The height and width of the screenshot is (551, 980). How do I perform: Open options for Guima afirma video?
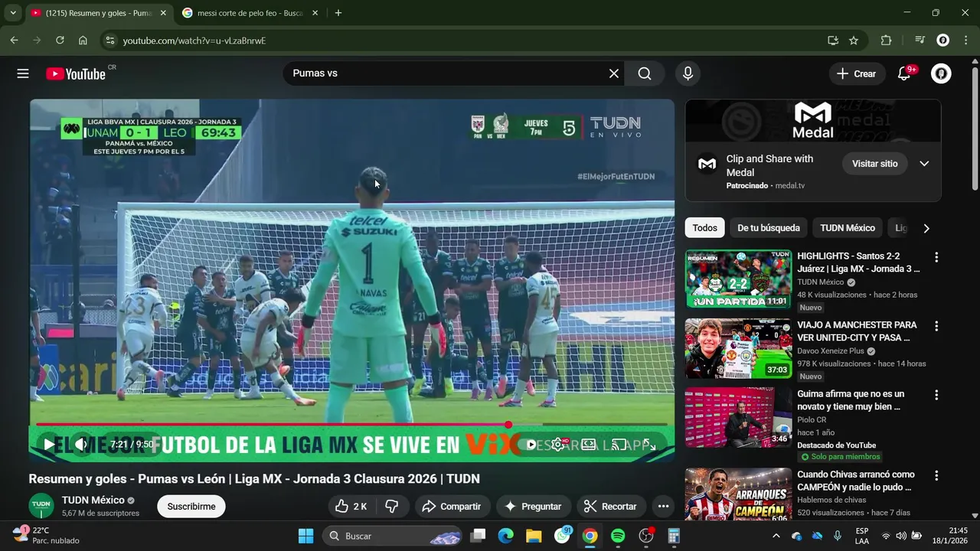click(x=936, y=395)
